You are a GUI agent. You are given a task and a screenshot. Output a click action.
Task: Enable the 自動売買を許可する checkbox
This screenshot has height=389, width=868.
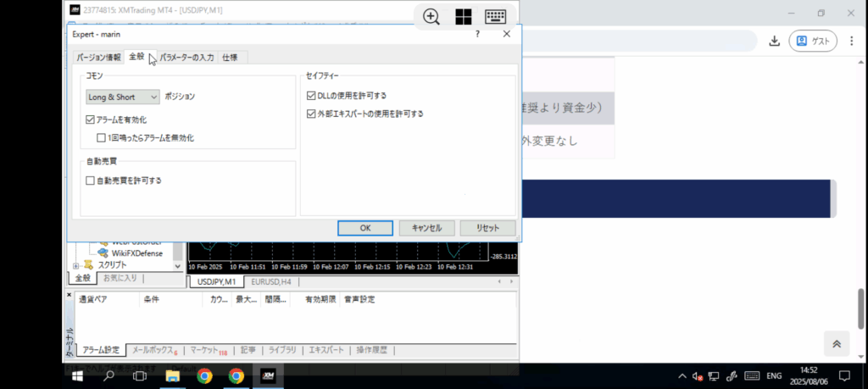[91, 181]
